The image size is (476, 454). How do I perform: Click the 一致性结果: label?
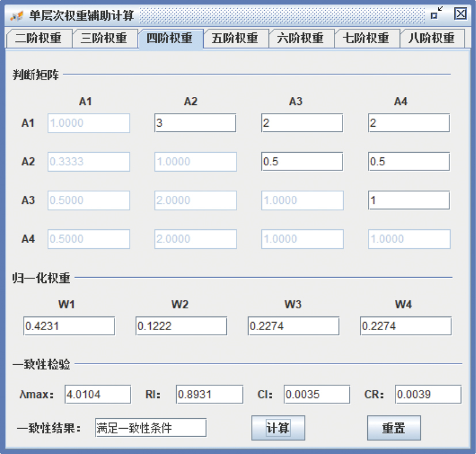49,428
